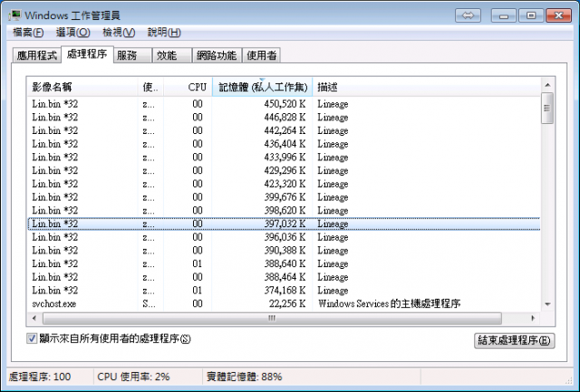The image size is (580, 392).
Task: Select the Lin.bin process using 433,996 K
Action: click(x=284, y=157)
